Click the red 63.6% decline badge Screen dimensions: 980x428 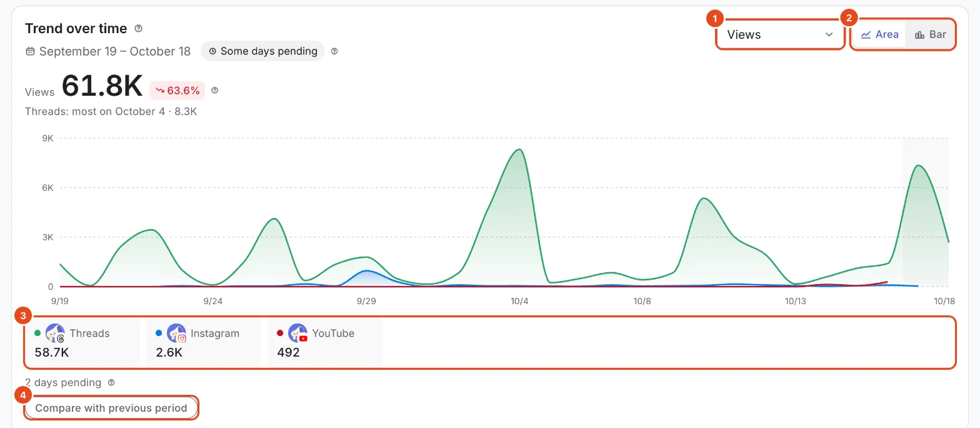click(x=177, y=91)
